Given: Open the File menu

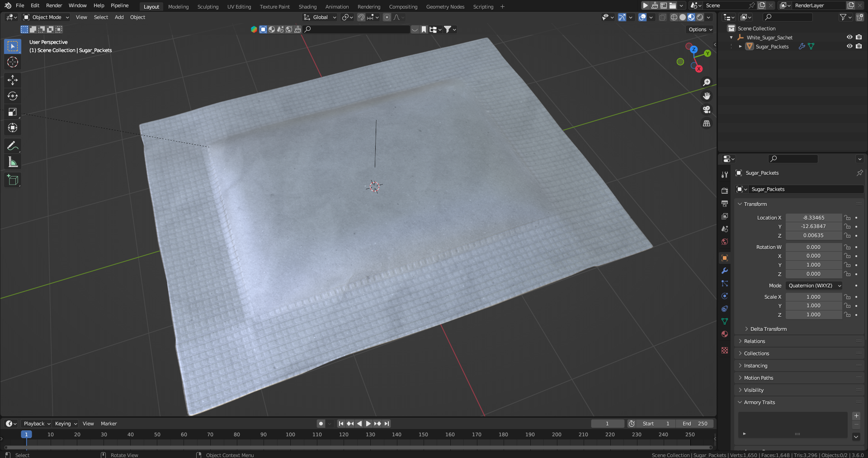Looking at the screenshot, I should 20,5.
